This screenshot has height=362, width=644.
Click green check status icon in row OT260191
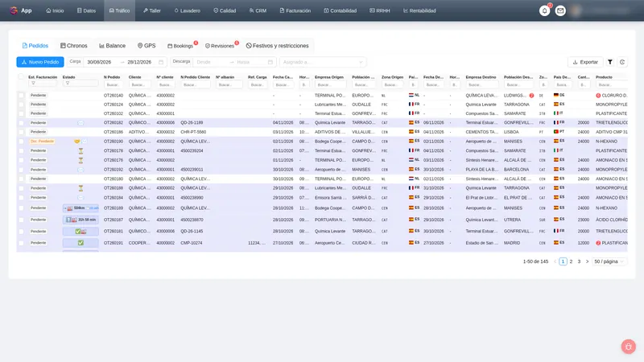[80, 243]
